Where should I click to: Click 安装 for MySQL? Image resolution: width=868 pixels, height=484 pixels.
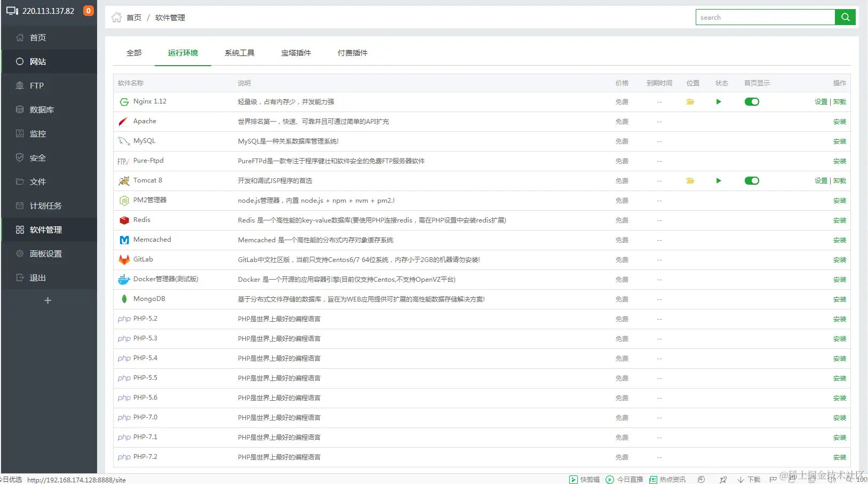tap(840, 141)
